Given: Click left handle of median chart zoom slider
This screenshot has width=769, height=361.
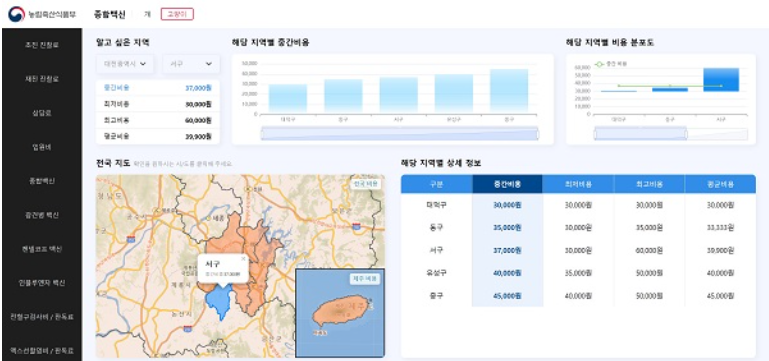Looking at the screenshot, I should tap(262, 134).
